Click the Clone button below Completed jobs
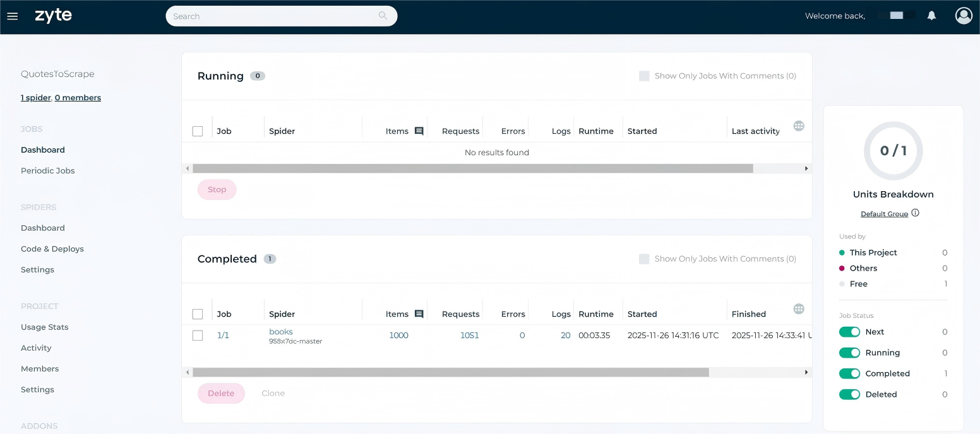 pyautogui.click(x=273, y=393)
